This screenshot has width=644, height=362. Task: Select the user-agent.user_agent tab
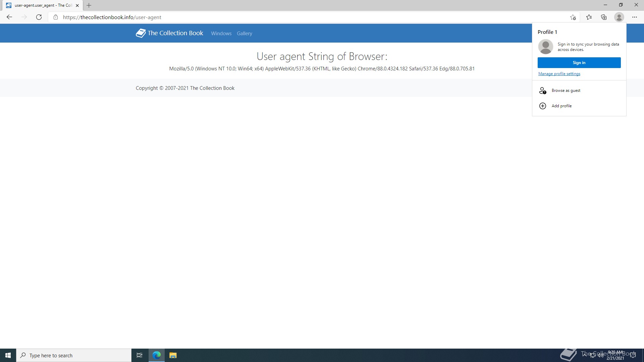43,5
